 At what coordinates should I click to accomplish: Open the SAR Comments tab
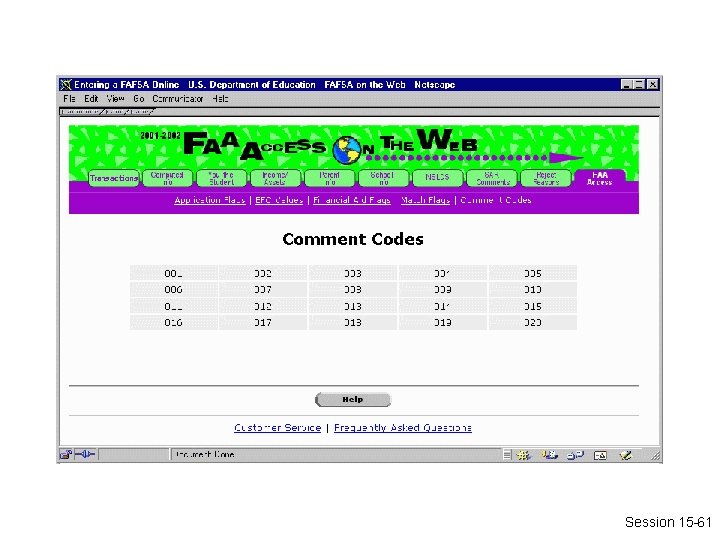click(x=492, y=178)
